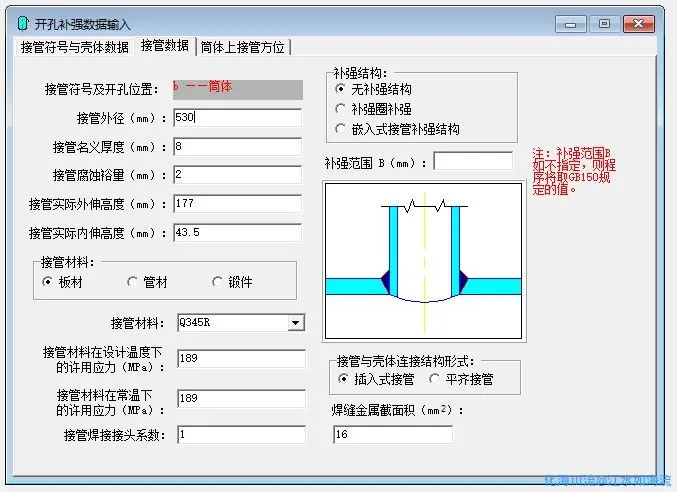Click 接管实际内伸高度 field with 43.5
677x492 pixels.
[x=237, y=233]
